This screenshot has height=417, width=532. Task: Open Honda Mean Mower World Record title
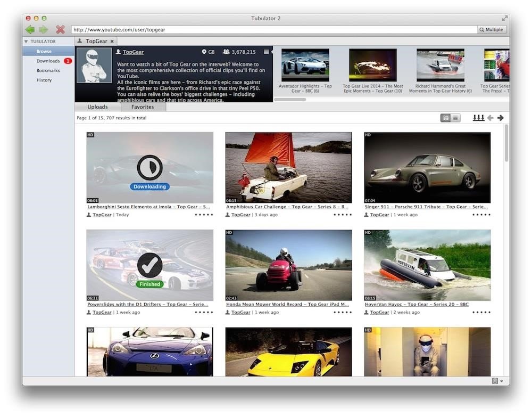click(x=287, y=304)
